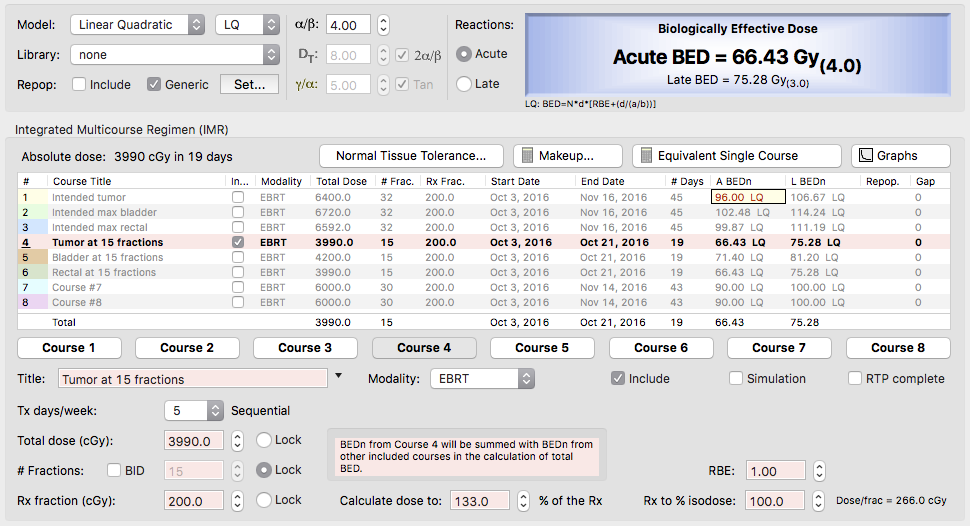
Task: Switch to the Course 5 tab
Action: pos(542,348)
